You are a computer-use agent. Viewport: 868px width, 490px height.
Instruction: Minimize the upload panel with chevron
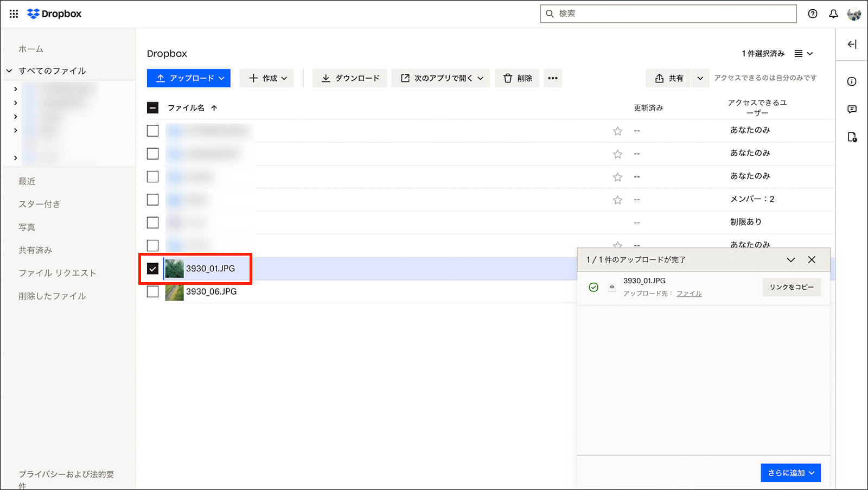tap(791, 260)
